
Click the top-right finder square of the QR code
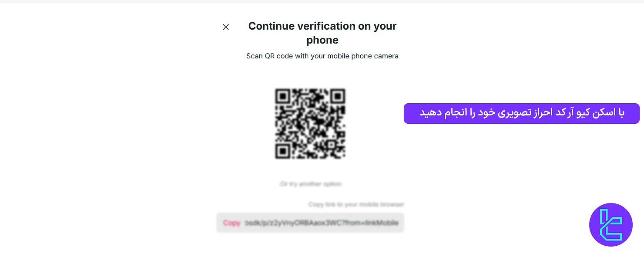(x=339, y=95)
